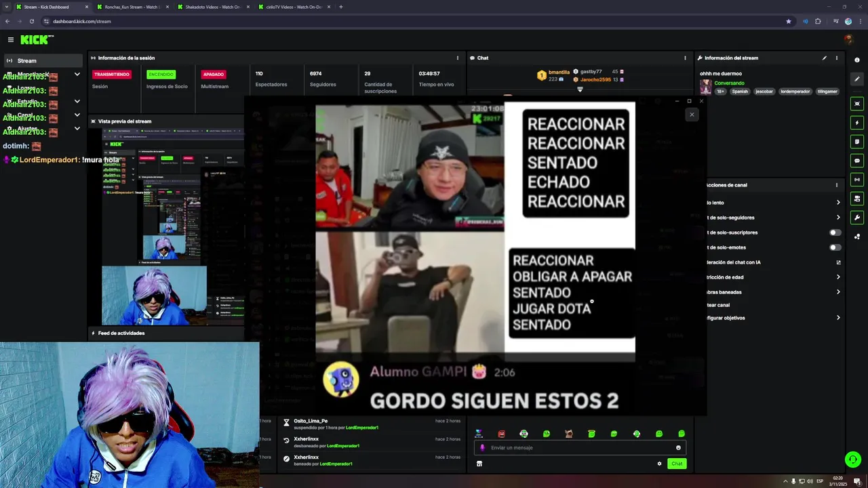The image size is (868, 488).
Task: Expand the Ajustes sidebar section
Action: tap(77, 129)
